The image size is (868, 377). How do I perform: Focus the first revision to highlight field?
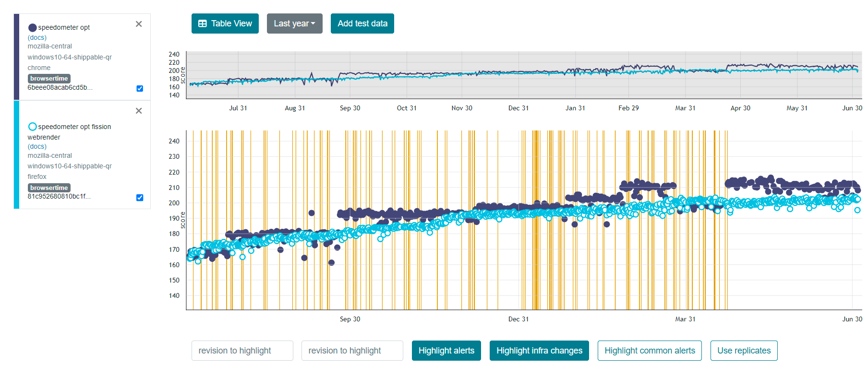242,351
